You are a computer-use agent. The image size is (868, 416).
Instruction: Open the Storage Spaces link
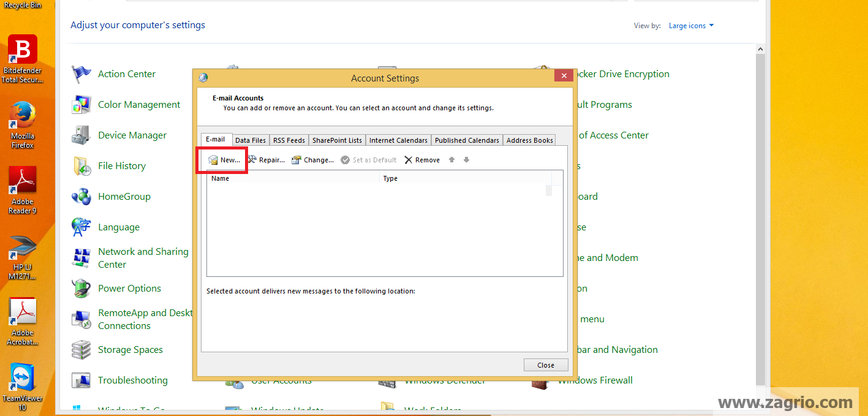click(130, 350)
